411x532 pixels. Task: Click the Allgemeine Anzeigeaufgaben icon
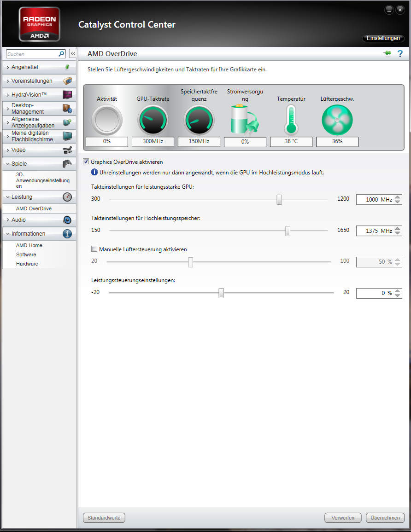(67, 122)
